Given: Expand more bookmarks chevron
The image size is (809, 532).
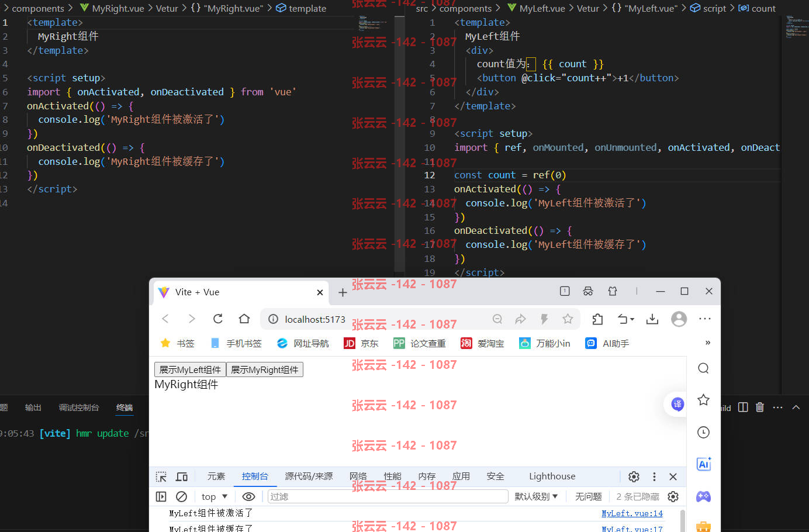Looking at the screenshot, I should 708,343.
